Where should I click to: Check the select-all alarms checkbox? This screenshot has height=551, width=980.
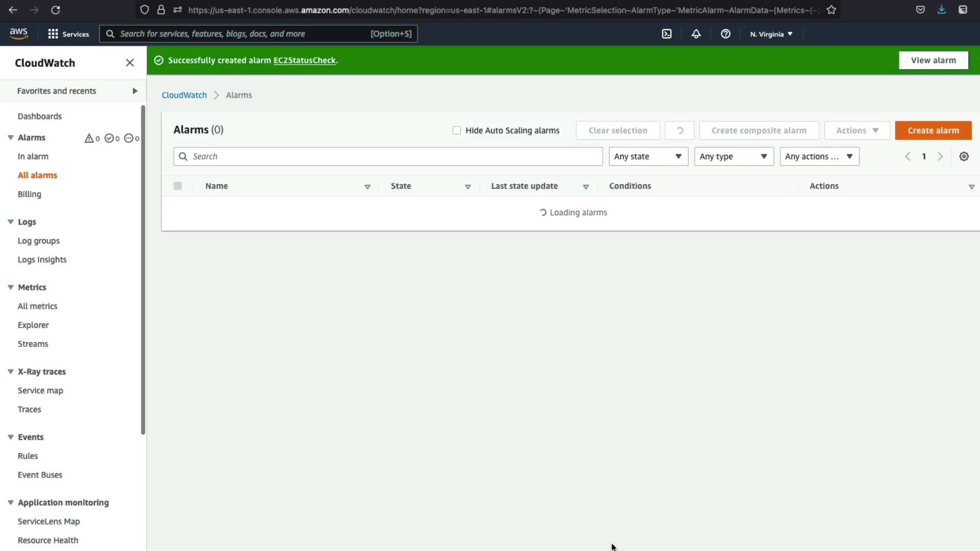(x=178, y=186)
